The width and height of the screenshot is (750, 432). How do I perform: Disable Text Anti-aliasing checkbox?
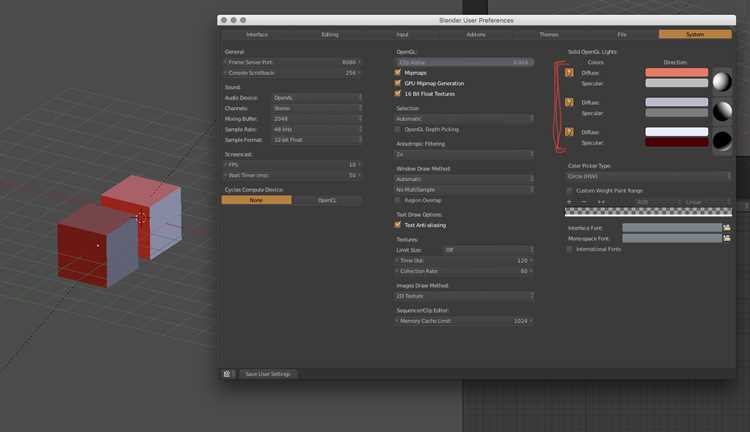(397, 224)
